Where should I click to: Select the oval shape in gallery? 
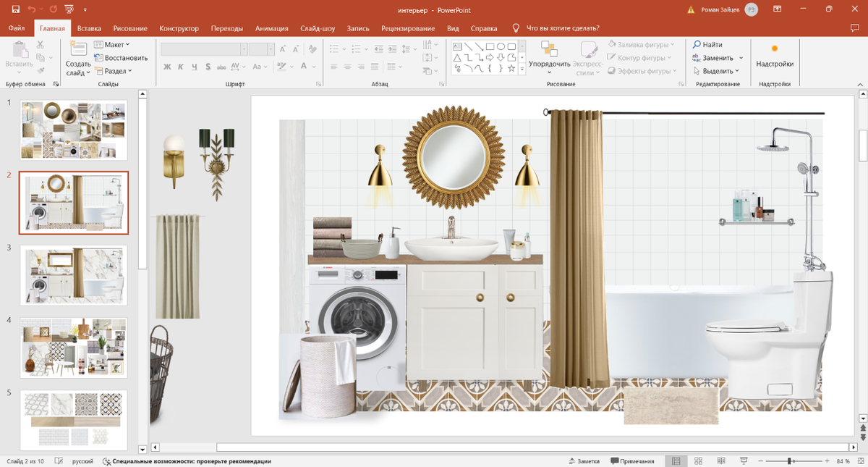point(501,47)
